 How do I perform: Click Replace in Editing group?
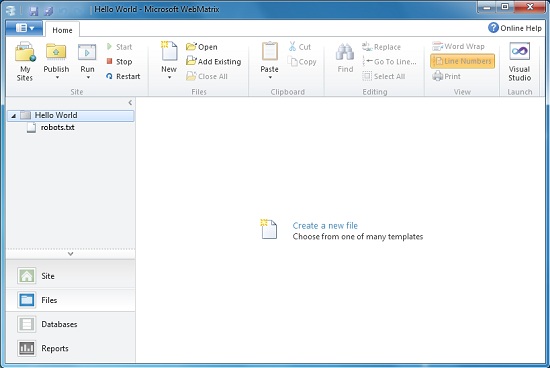(x=381, y=47)
